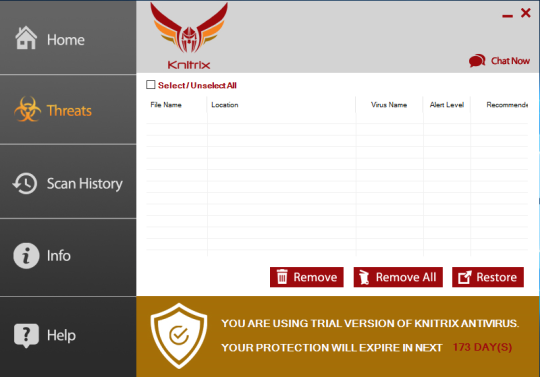The height and width of the screenshot is (377, 540).
Task: Sort by Alert Level column header
Action: (447, 105)
